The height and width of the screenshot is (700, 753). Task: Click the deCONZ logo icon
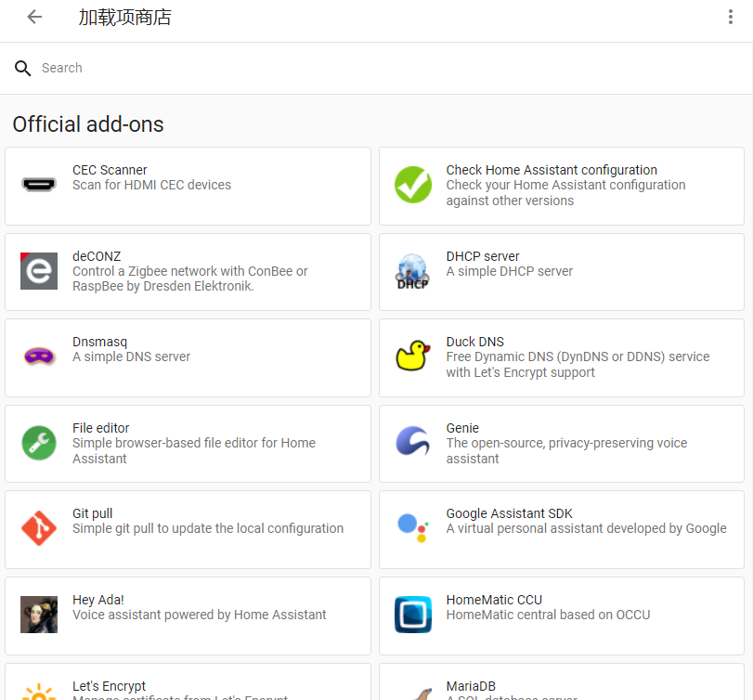39,271
